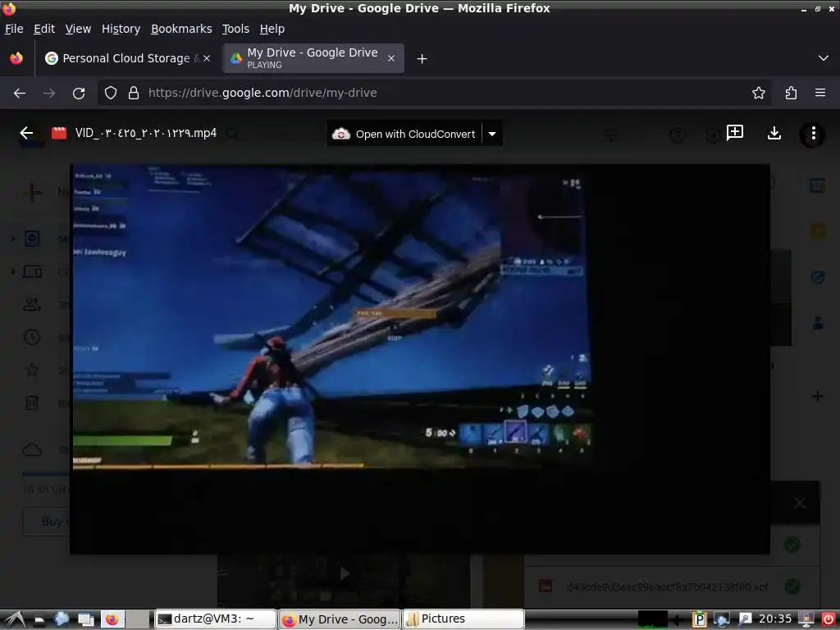Show site security lock information
This screenshot has height=630, width=840.
click(134, 94)
